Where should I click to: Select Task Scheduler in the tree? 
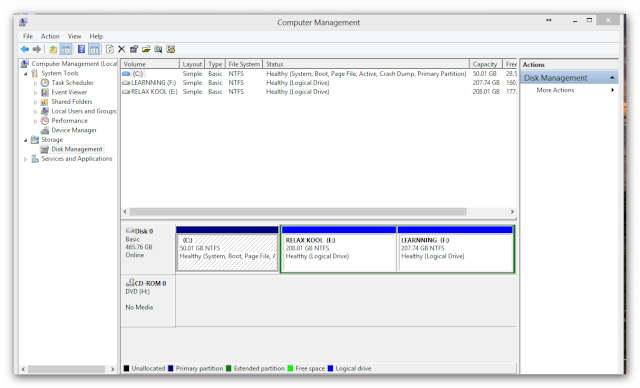coord(72,82)
